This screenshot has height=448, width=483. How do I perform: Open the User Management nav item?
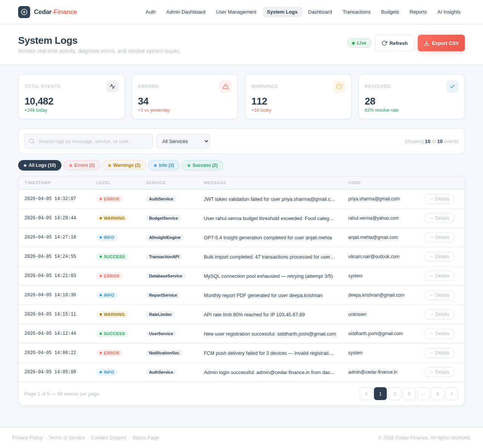coord(236,12)
